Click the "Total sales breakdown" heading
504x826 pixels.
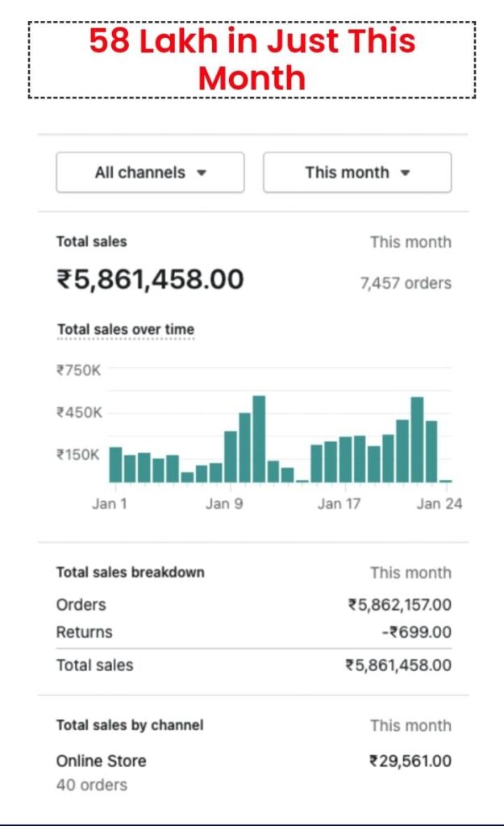tap(130, 572)
